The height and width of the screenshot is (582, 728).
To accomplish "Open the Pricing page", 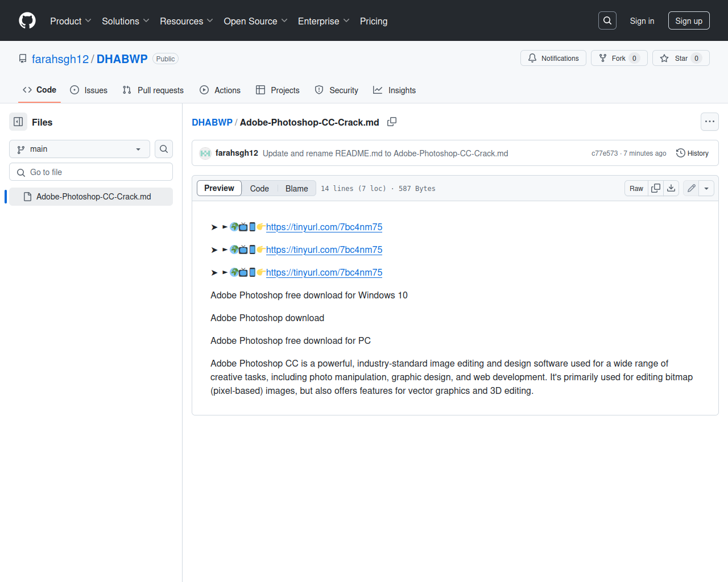I will coord(374,21).
